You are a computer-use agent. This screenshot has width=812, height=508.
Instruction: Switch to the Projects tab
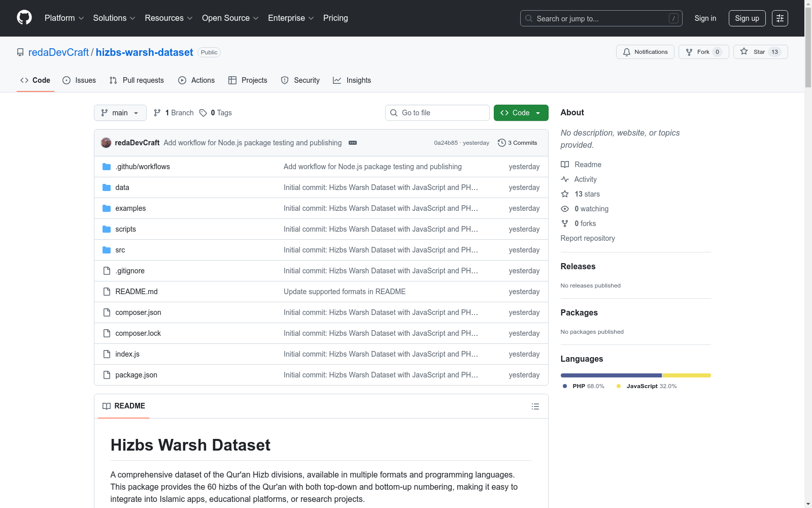[248, 80]
